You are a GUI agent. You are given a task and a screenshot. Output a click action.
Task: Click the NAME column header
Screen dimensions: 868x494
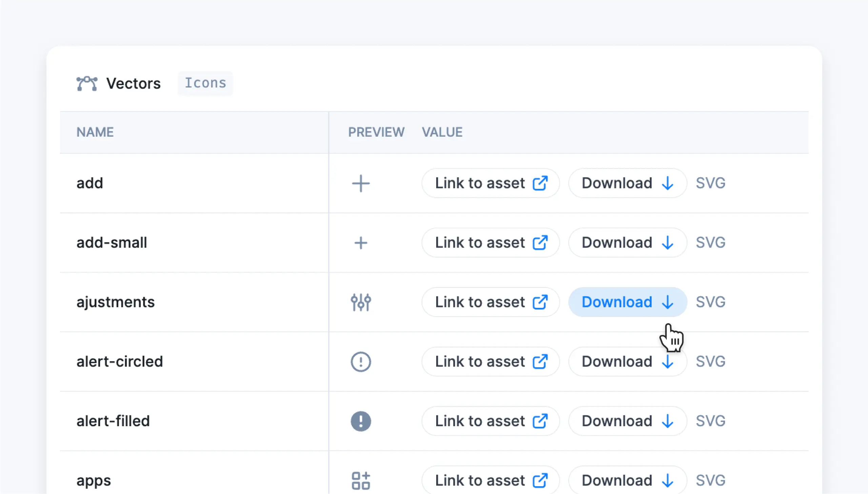pos(95,132)
